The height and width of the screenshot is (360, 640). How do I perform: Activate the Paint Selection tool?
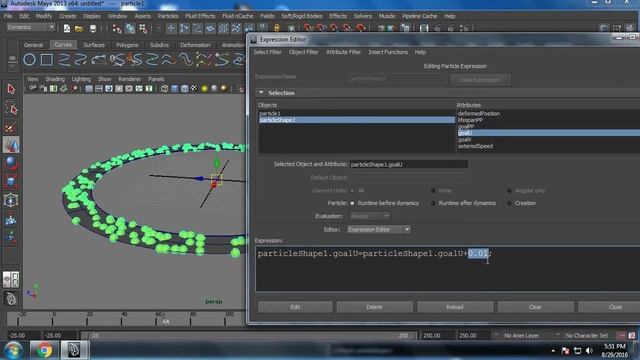coord(11,127)
